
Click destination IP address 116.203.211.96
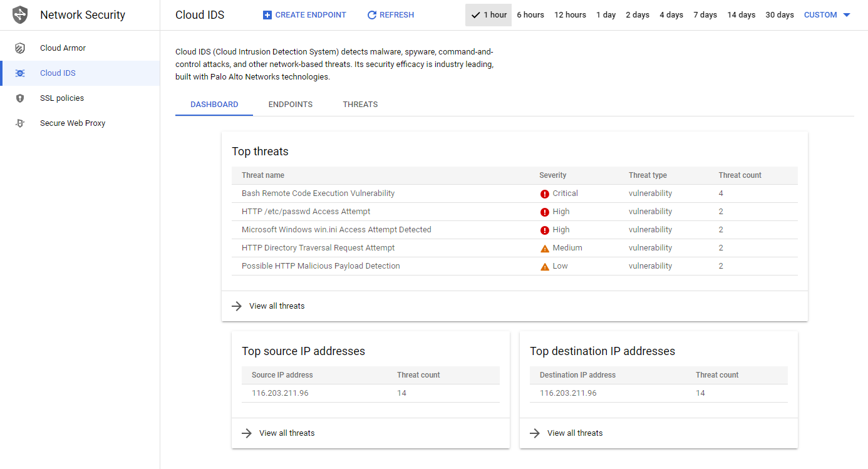click(568, 393)
